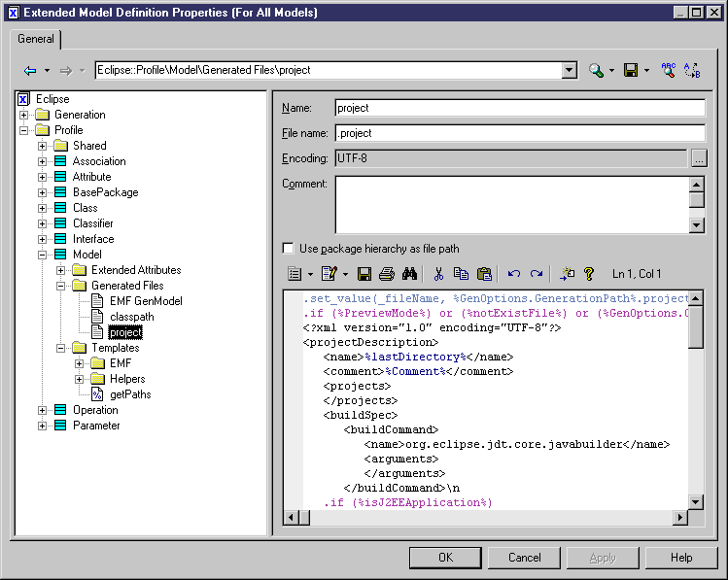
Task: Click the forward navigation arrow icon
Action: point(66,71)
